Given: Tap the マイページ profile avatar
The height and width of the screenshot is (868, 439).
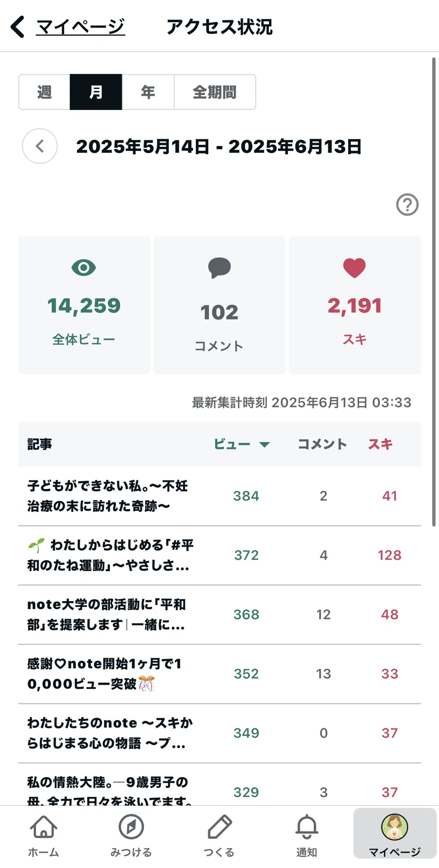Looking at the screenshot, I should pos(394,827).
